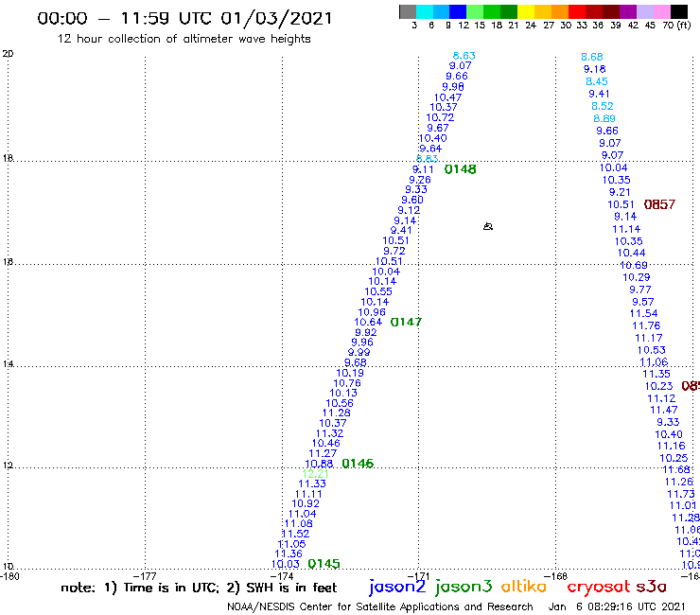The height and width of the screenshot is (615, 700).
Task: Click the wave height value '11.54'
Action: tap(644, 313)
